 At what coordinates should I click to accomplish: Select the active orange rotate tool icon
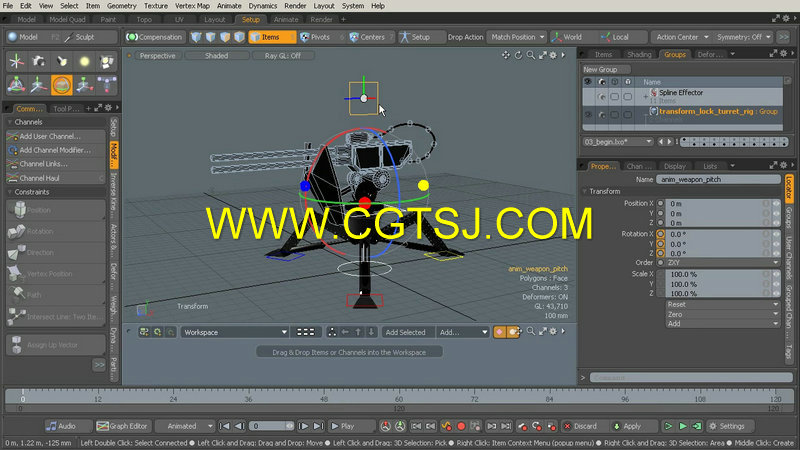62,85
